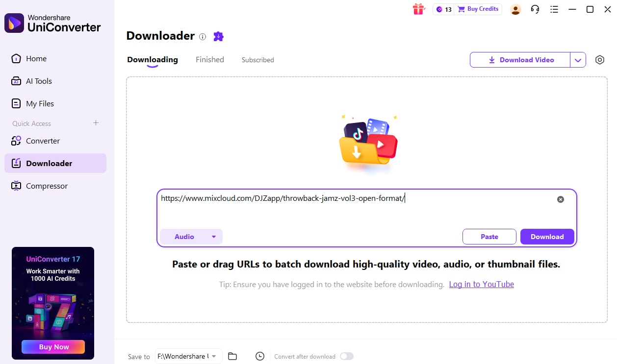Screen dimensions: 617x364
Task: Open the task list icon
Action: coord(554,9)
